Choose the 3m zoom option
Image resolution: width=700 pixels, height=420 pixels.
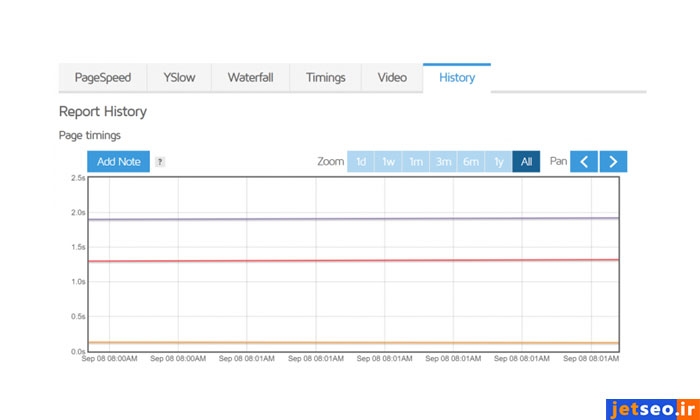pos(443,162)
